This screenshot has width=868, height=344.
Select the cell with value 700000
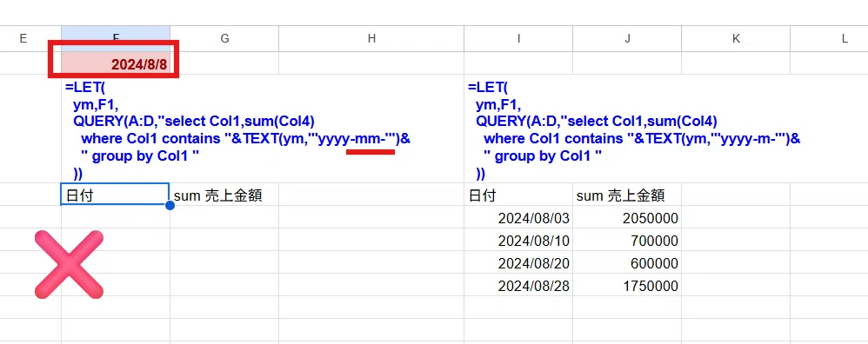tap(627, 240)
